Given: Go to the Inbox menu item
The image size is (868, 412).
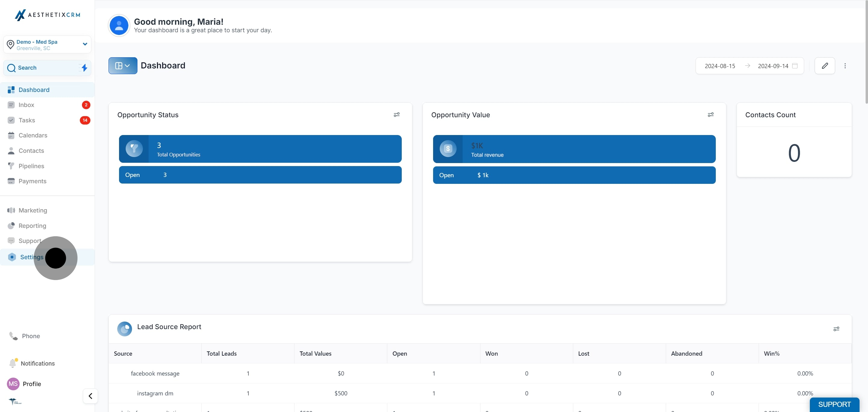Looking at the screenshot, I should (x=26, y=105).
